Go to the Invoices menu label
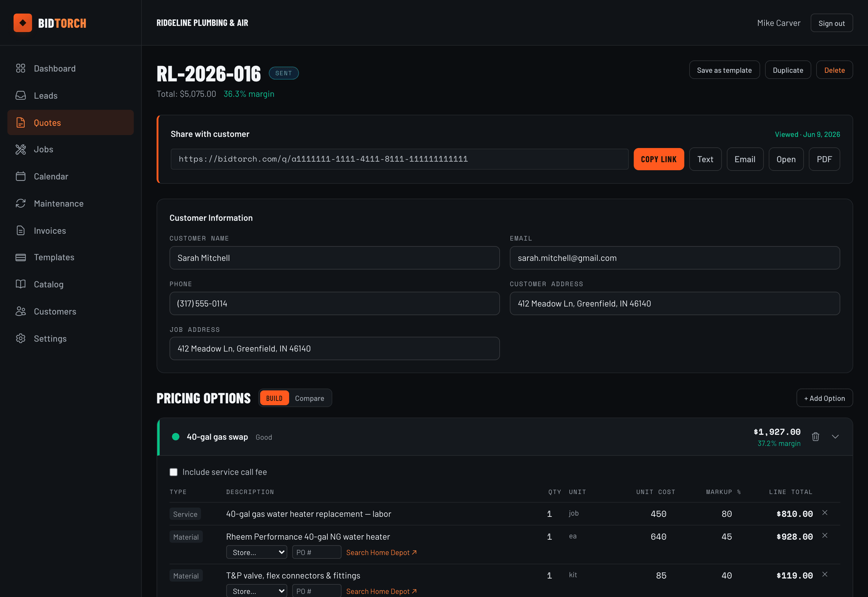Viewport: 868px width, 597px height. click(50, 231)
